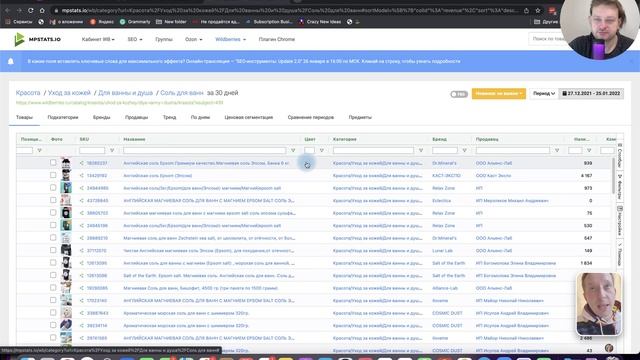Check the box in row with 939 stock
The width and height of the screenshot is (640, 360).
click(x=53, y=162)
